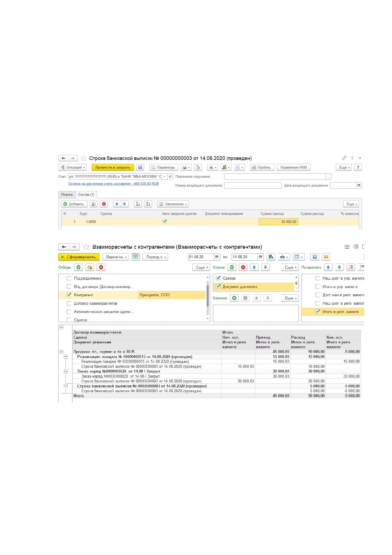Open the 'Варианты' dropdown
Image resolution: width=392 pixels, height=555 pixels.
pyautogui.click(x=116, y=257)
